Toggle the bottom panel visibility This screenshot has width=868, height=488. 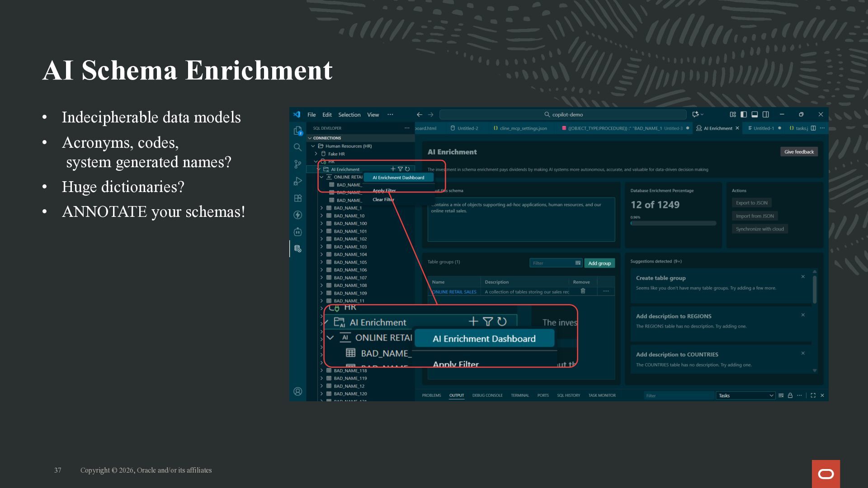click(x=755, y=114)
